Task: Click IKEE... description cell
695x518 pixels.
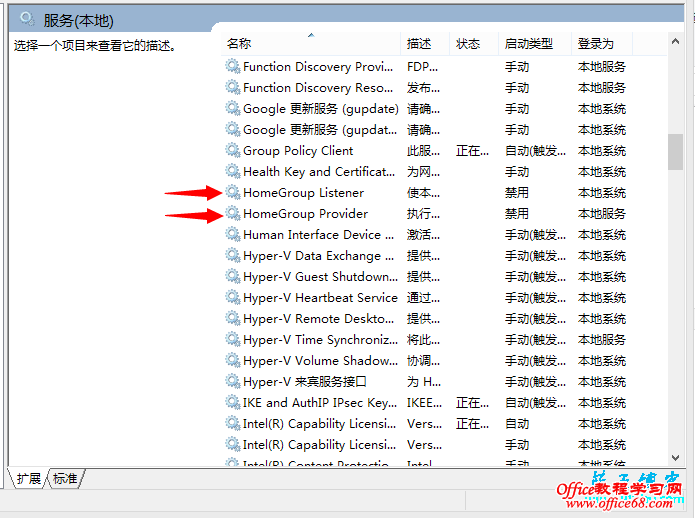Action: pos(424,402)
